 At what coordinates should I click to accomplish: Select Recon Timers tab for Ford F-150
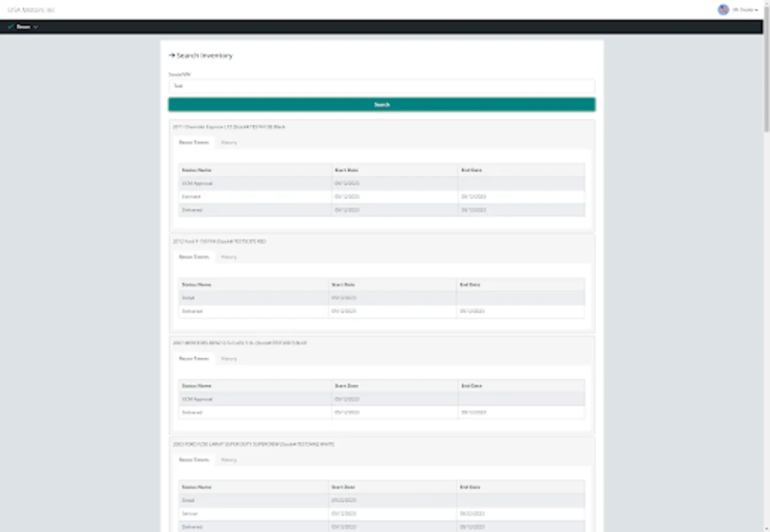tap(194, 257)
